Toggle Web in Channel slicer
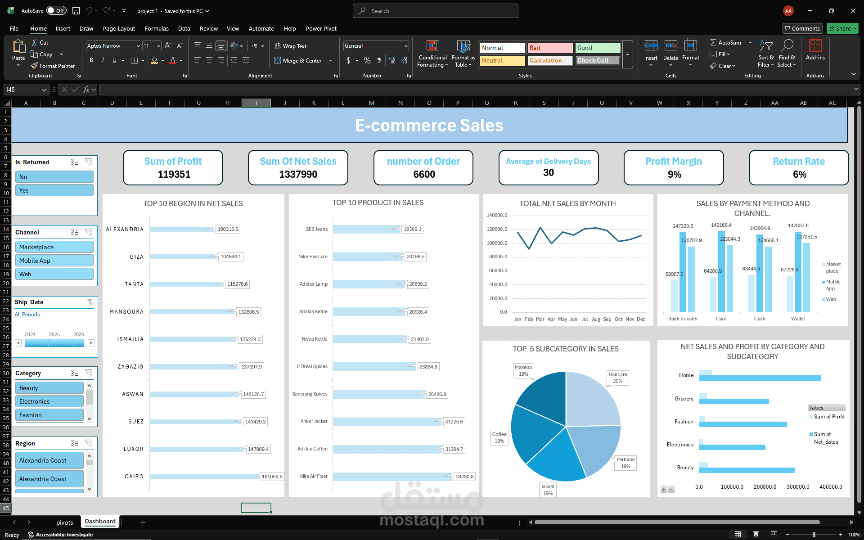The height and width of the screenshot is (540, 864). click(54, 274)
